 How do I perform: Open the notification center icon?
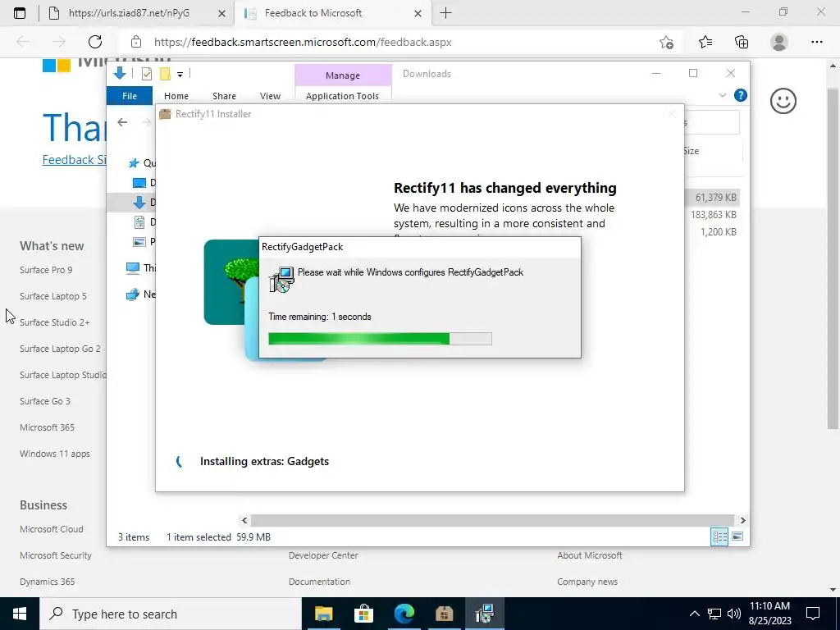(813, 614)
